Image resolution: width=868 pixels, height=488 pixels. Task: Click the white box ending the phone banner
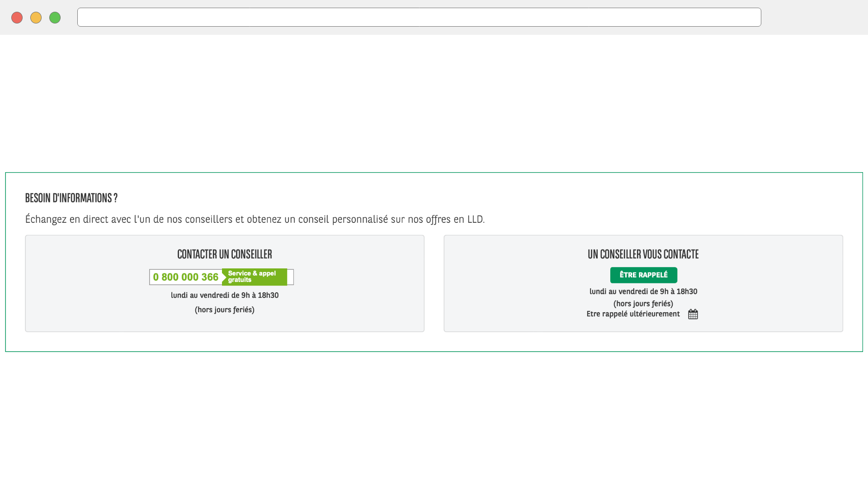point(290,277)
